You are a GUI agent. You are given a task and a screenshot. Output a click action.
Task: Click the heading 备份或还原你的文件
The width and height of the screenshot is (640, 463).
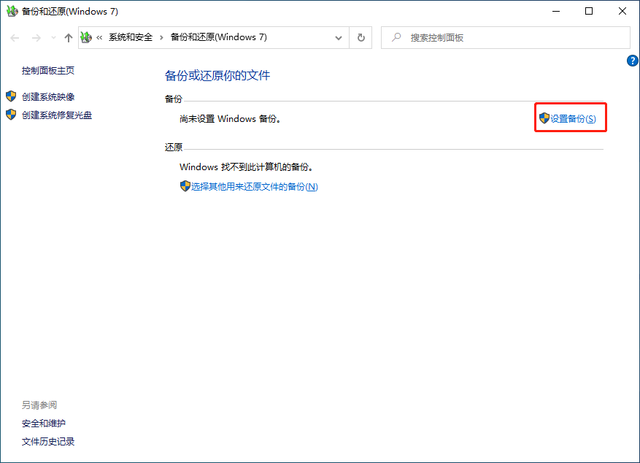217,76
